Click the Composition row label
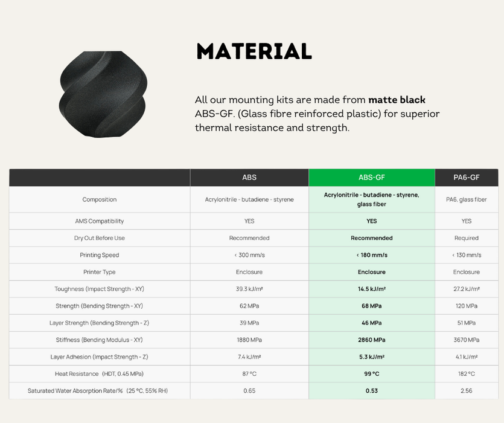This screenshot has height=423, width=504. (x=100, y=199)
